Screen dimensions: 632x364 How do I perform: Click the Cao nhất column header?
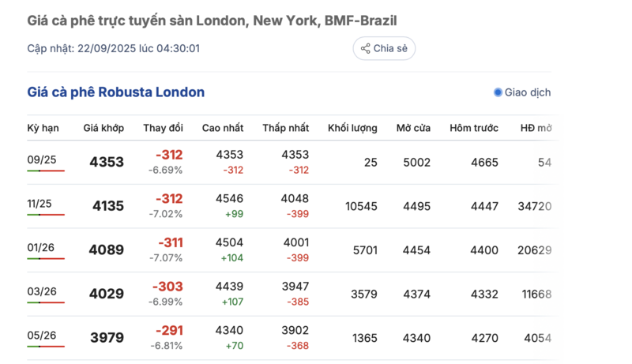click(x=223, y=128)
